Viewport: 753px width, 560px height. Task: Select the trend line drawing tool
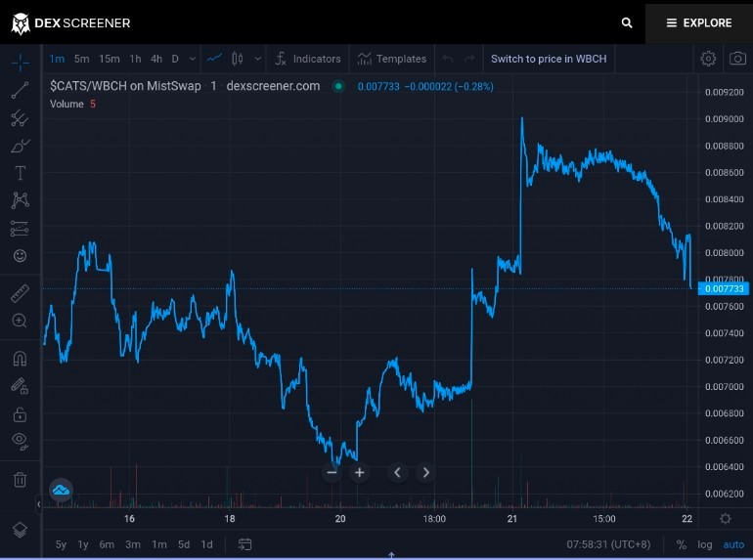(x=20, y=90)
